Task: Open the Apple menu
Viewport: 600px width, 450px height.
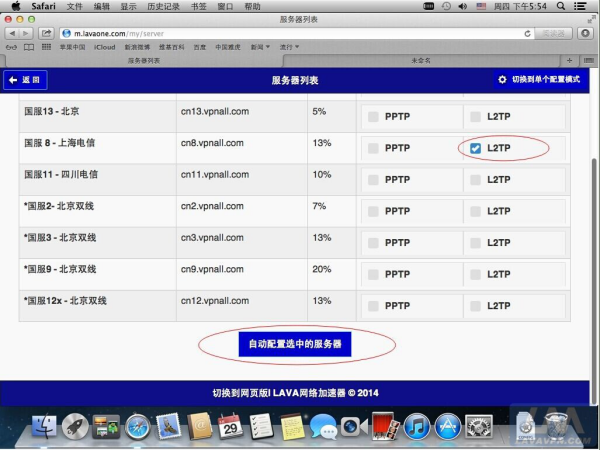Action: [16, 6]
